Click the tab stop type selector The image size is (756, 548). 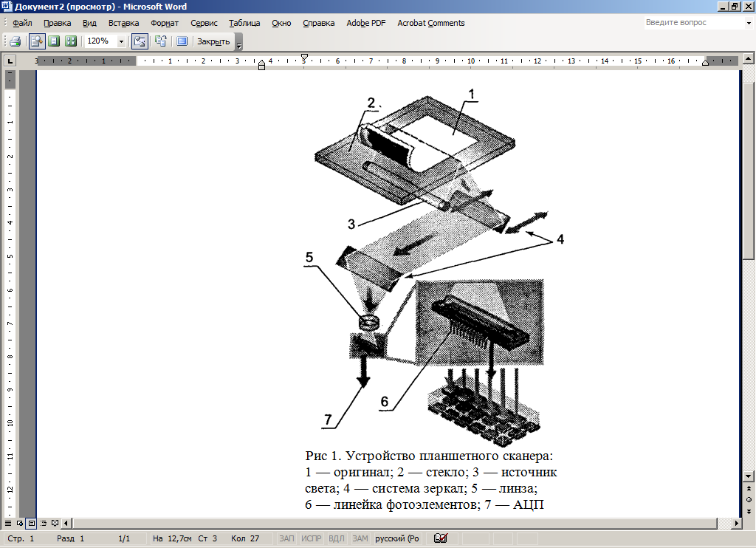click(x=10, y=61)
